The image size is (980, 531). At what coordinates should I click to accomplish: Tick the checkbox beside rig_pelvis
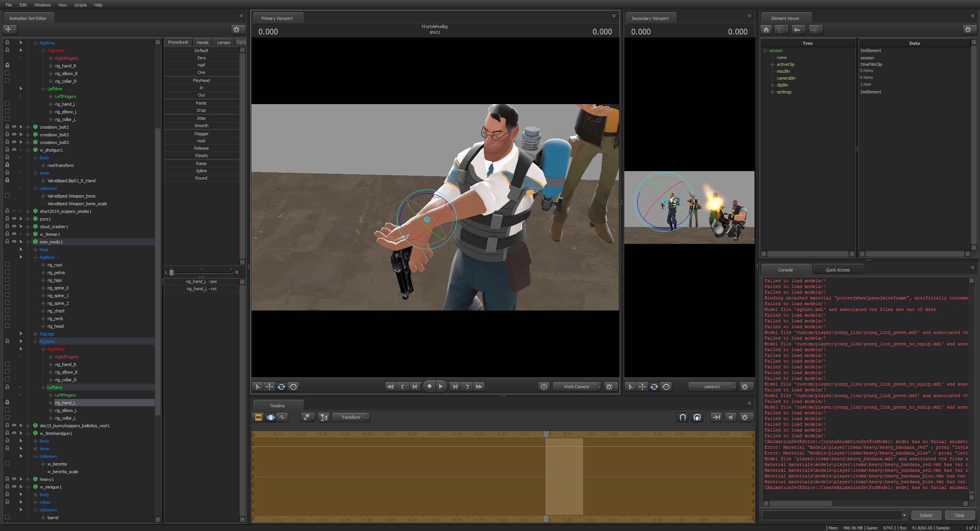(7, 272)
